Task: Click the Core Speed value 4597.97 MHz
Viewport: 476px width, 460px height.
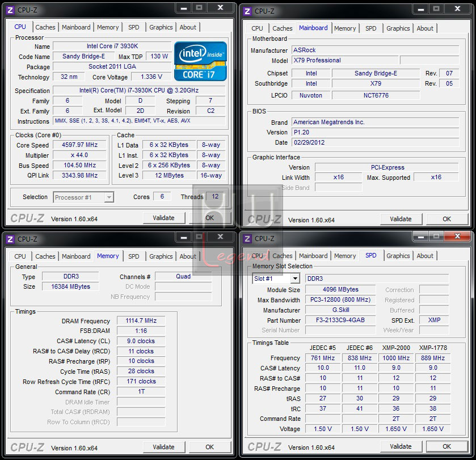Action: click(79, 145)
